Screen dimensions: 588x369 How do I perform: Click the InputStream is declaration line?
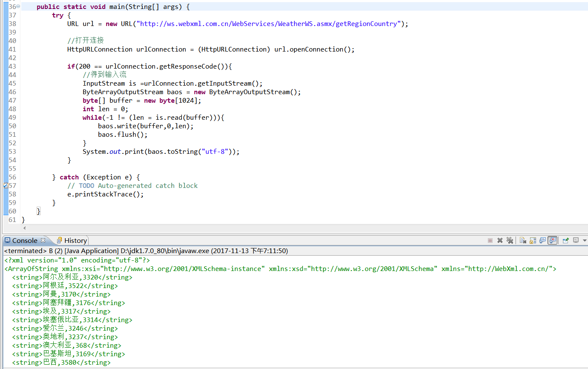pos(173,84)
